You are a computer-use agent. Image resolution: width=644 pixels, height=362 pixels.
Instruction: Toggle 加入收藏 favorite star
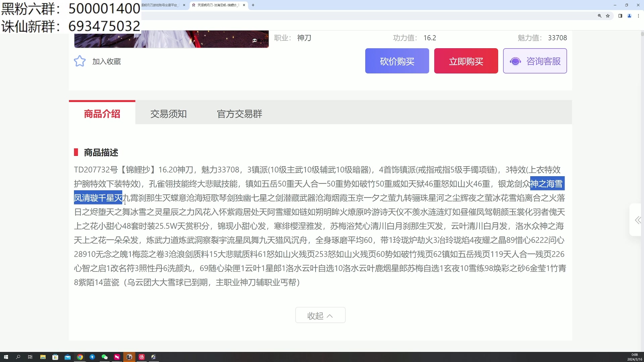(80, 61)
